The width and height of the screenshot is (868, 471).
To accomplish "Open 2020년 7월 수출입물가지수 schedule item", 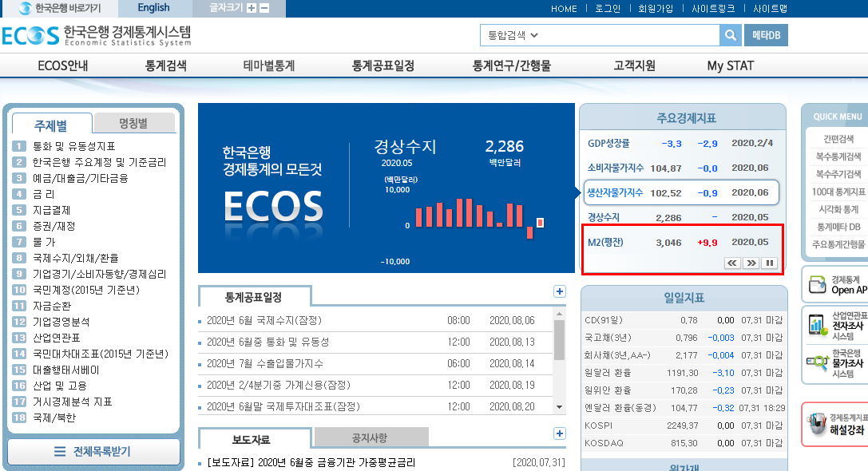I will tap(265, 363).
